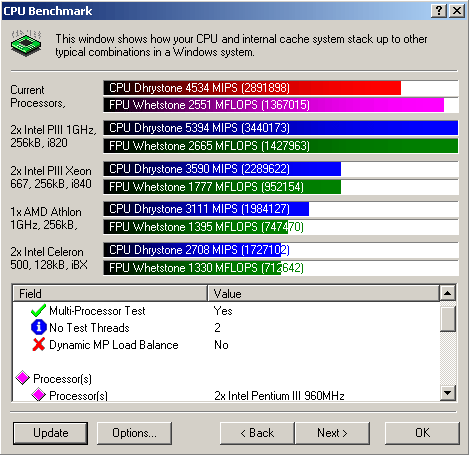Viewport: 469px width, 455px height.
Task: Click the scrollbar thumb in the results list
Action: point(447,319)
